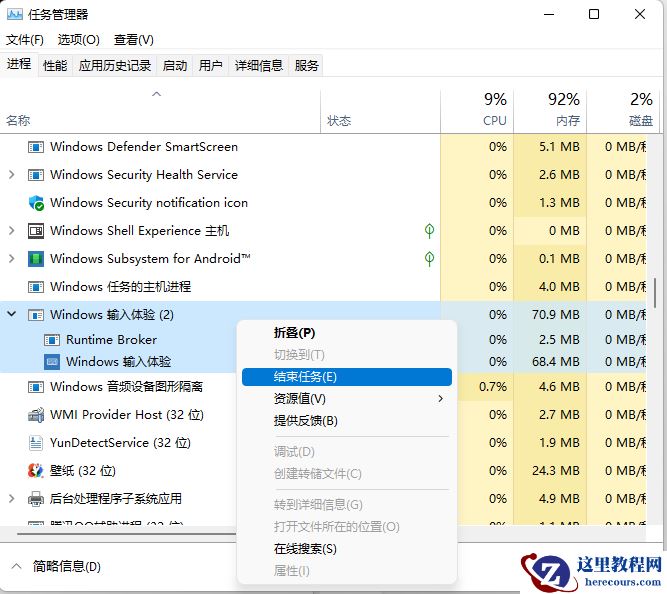Collapse to 简略信息 view chevron
This screenshot has width=667, height=594.
coord(17,566)
